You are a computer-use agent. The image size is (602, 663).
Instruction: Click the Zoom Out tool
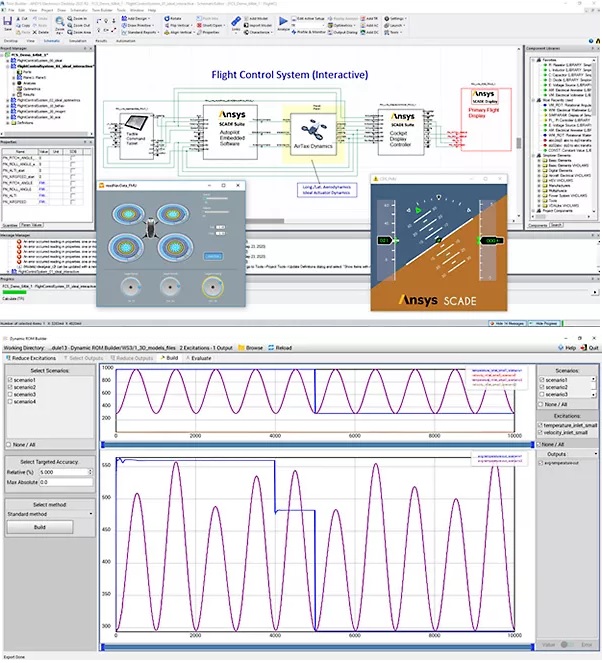coord(78,25)
